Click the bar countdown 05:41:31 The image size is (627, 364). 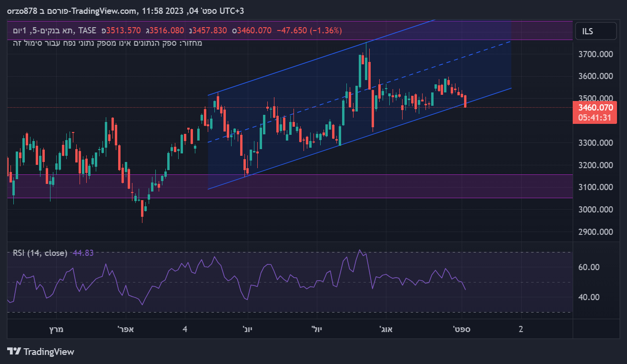click(x=595, y=118)
